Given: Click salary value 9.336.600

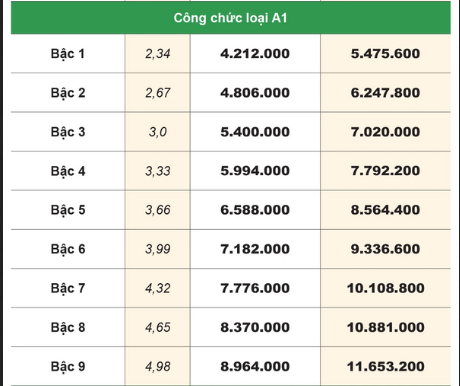Looking at the screenshot, I should click(385, 249).
